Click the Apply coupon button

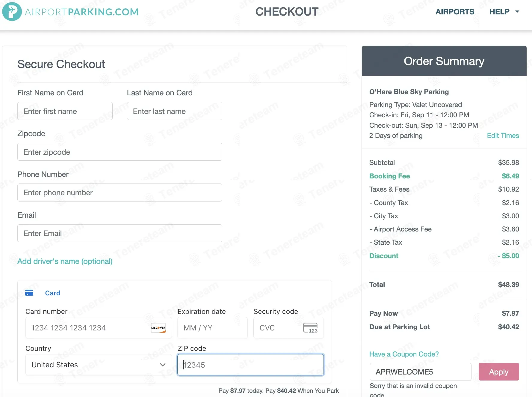pos(499,372)
